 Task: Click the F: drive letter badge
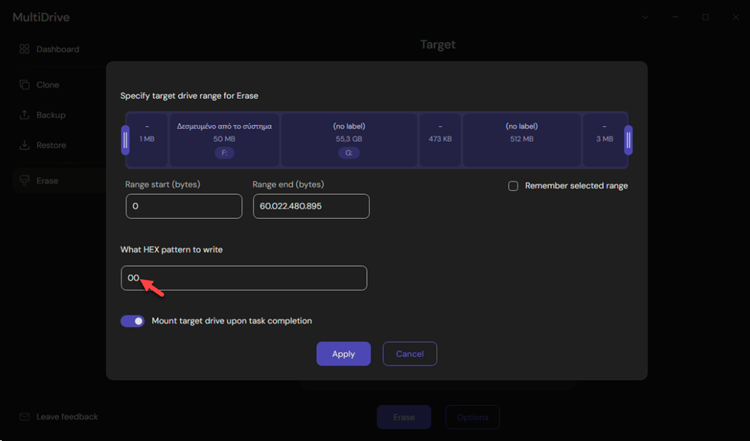224,153
